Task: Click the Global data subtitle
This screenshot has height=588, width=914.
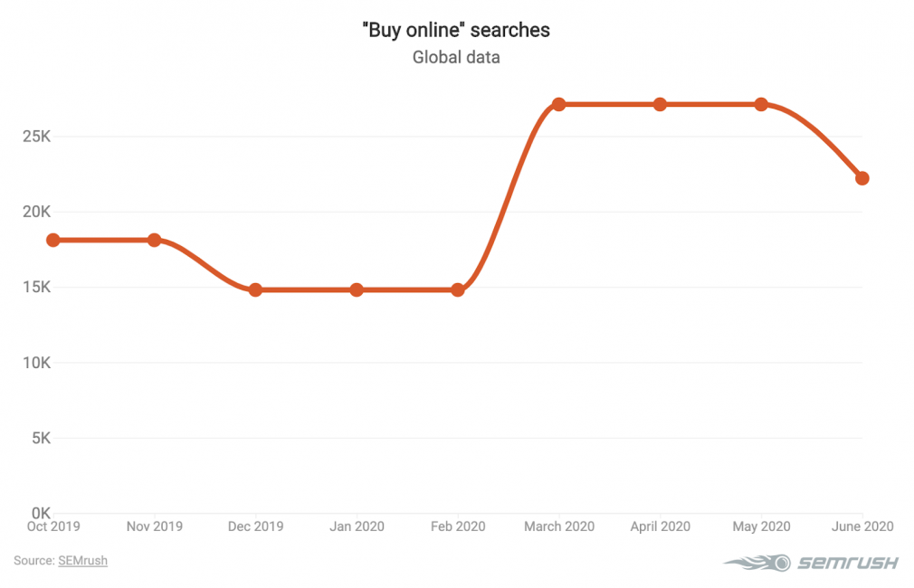Action: [456, 57]
